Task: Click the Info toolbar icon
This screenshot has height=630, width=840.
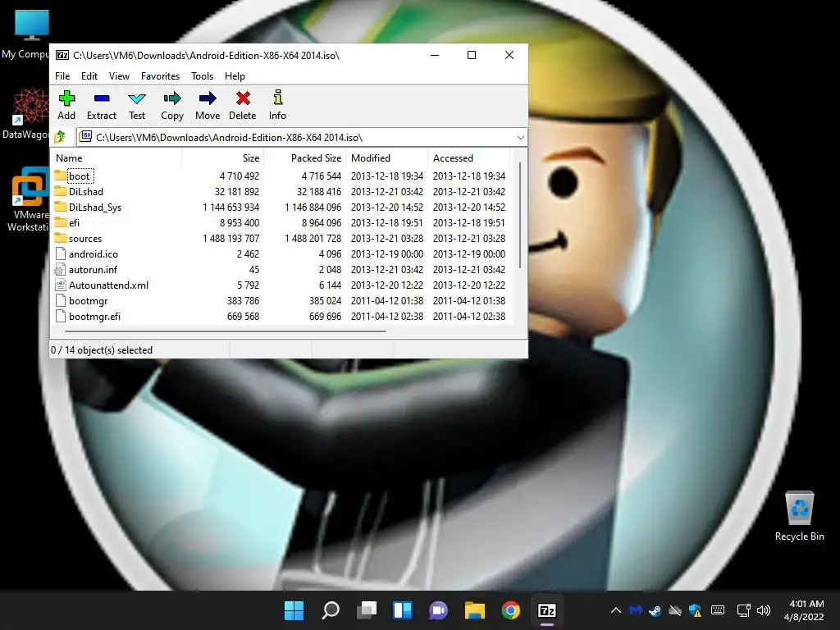Action: coord(277,105)
